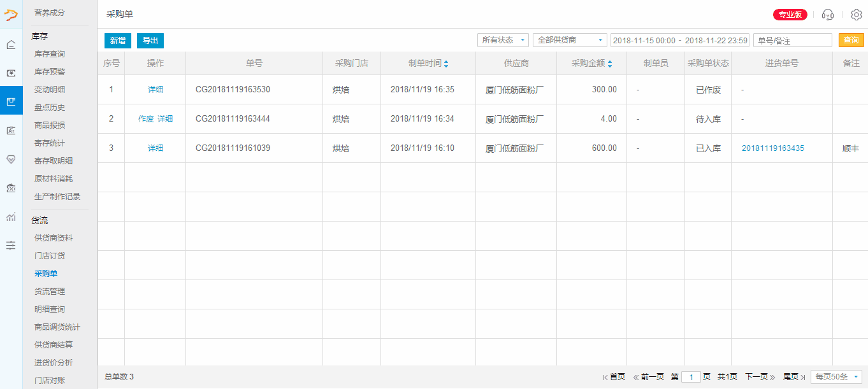Click 作废 link on the second row
This screenshot has height=389, width=868.
point(146,119)
